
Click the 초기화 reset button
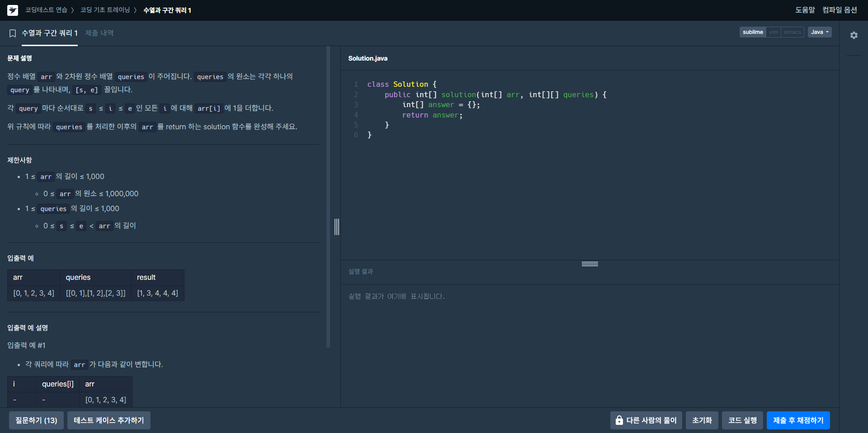702,420
